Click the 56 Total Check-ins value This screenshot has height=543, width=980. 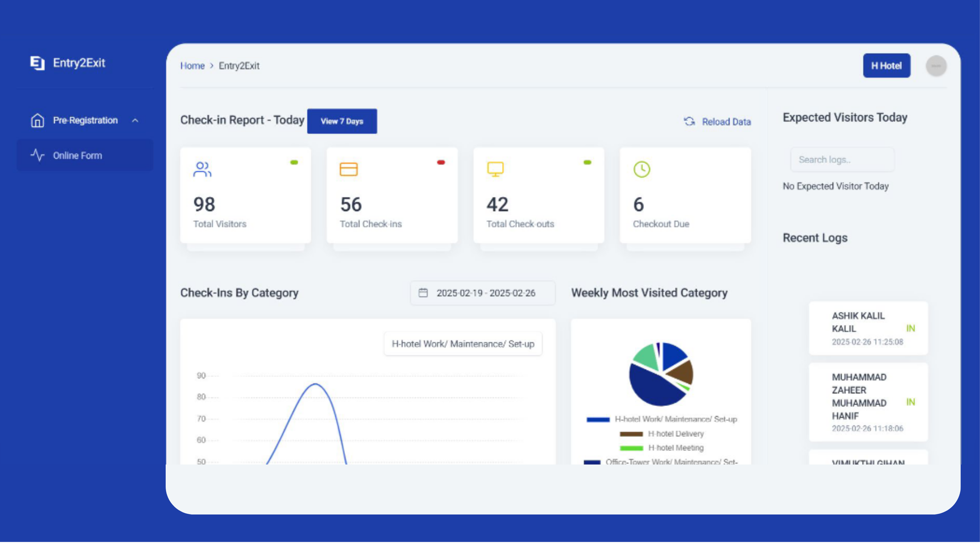pos(351,205)
